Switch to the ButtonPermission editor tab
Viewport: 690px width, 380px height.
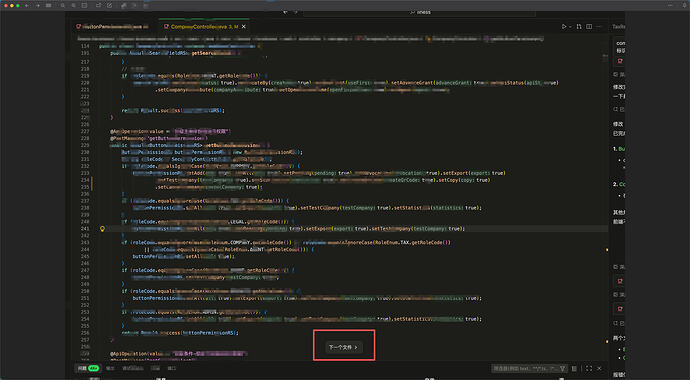click(x=112, y=27)
